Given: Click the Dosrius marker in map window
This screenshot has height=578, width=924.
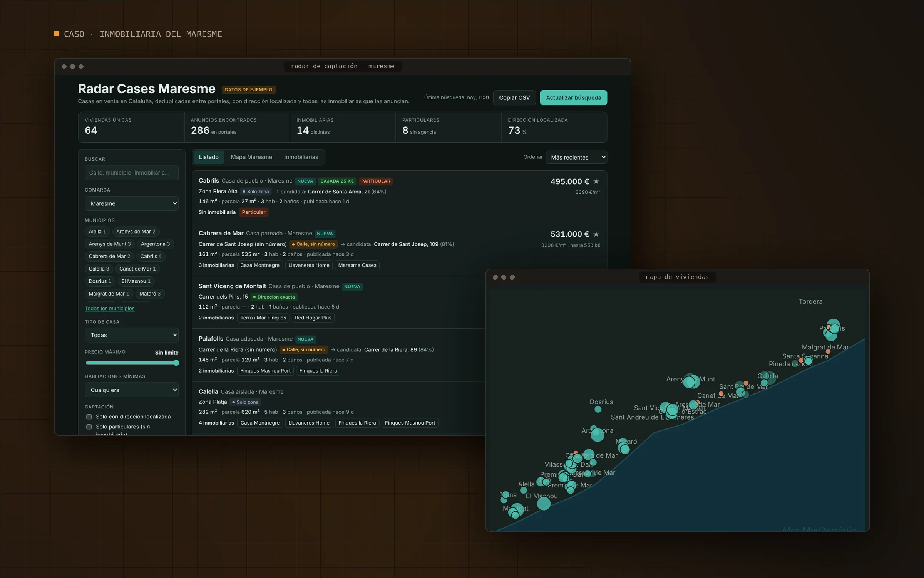Looking at the screenshot, I should click(x=598, y=409).
